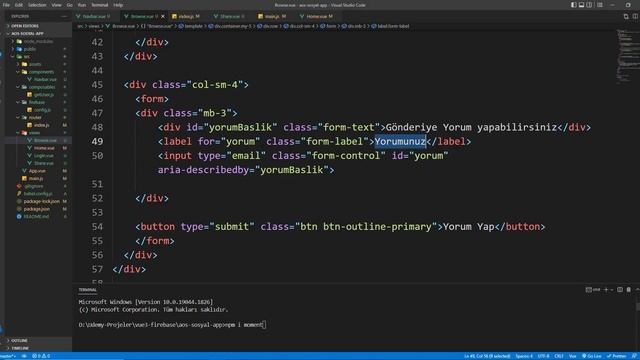Open the Edit menu
Viewport: 640px width, 360px height.
pos(19,5)
